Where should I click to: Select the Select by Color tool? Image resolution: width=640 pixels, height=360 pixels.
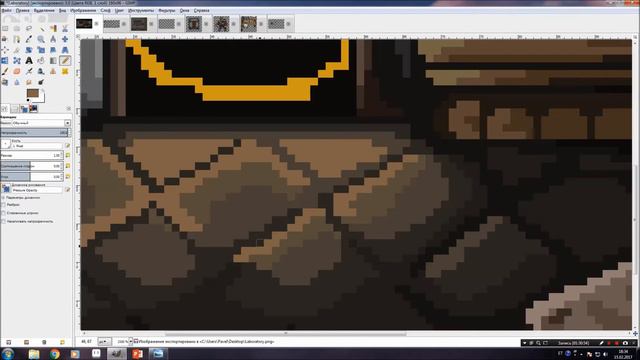(53, 29)
